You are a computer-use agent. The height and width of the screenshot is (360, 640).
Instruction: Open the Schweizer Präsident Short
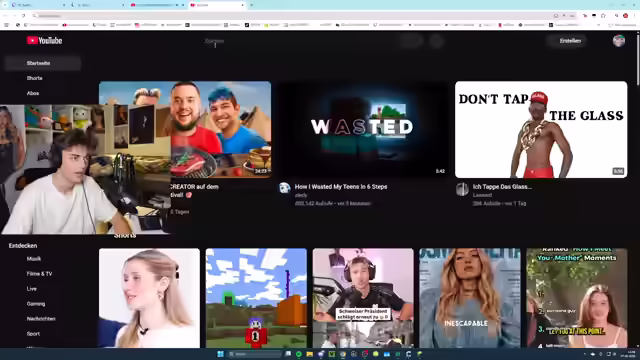363,298
